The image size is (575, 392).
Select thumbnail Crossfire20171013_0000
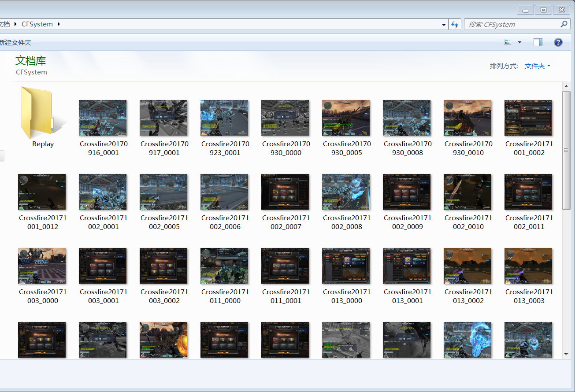click(346, 266)
